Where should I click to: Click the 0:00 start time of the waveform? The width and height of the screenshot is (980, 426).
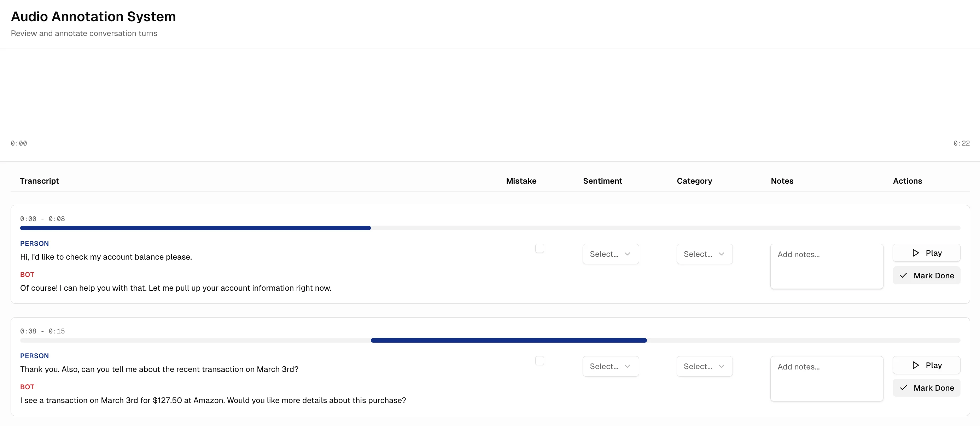(x=19, y=143)
